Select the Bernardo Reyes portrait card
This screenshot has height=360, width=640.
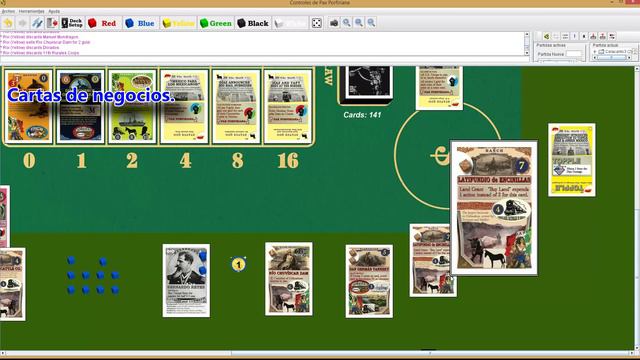tap(186, 280)
